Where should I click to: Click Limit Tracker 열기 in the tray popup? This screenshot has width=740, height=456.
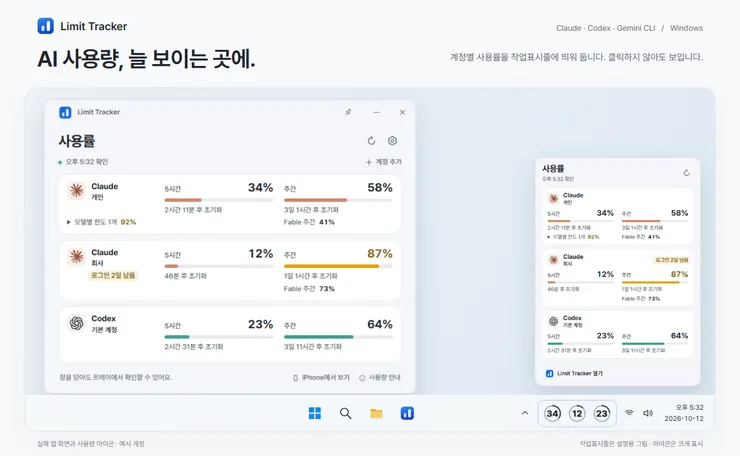574,373
